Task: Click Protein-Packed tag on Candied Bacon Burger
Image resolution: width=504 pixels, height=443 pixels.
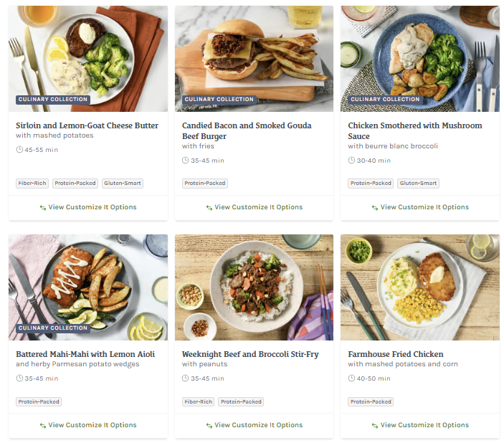Action: (x=205, y=184)
